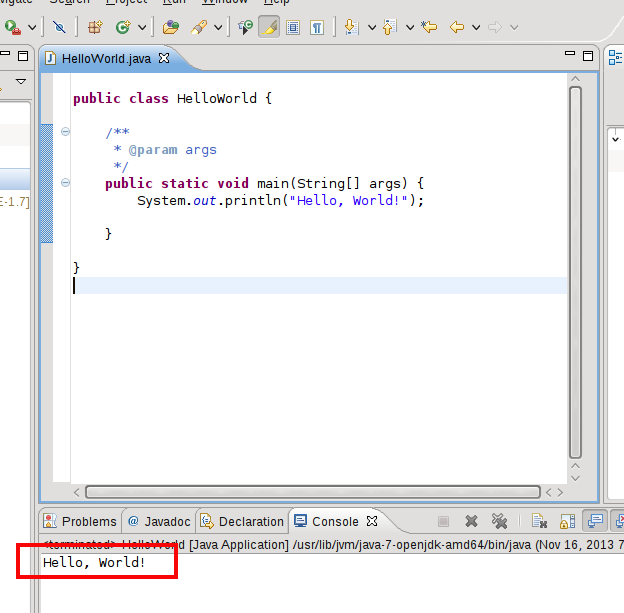The width and height of the screenshot is (624, 613).
Task: Click the editor vertical scrollbar thumb
Action: click(x=575, y=273)
